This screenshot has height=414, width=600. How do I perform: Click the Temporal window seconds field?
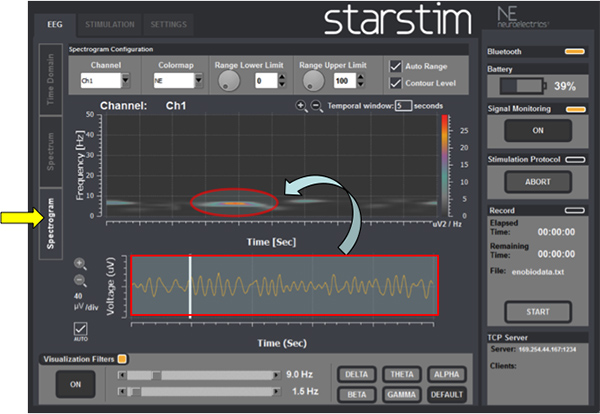[x=403, y=106]
